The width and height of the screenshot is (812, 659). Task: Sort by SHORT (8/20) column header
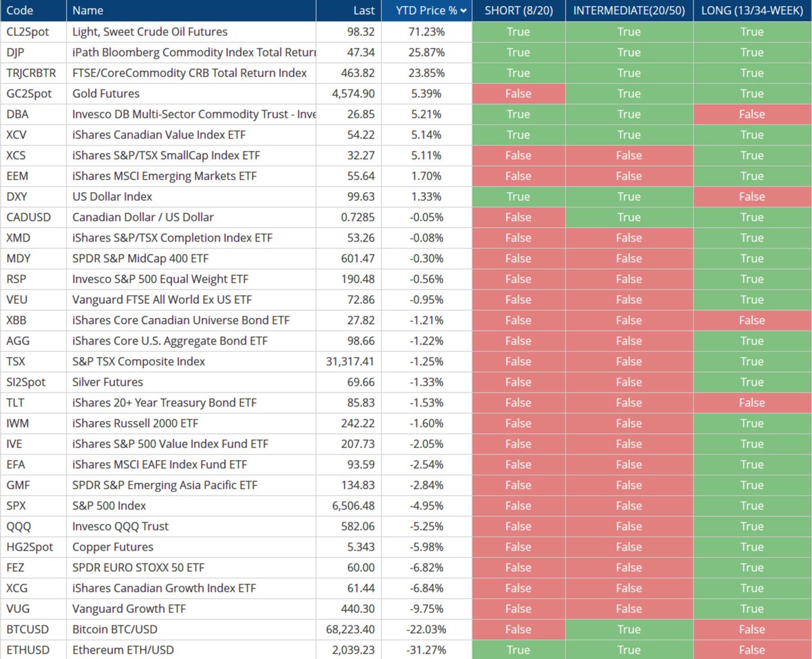518,11
